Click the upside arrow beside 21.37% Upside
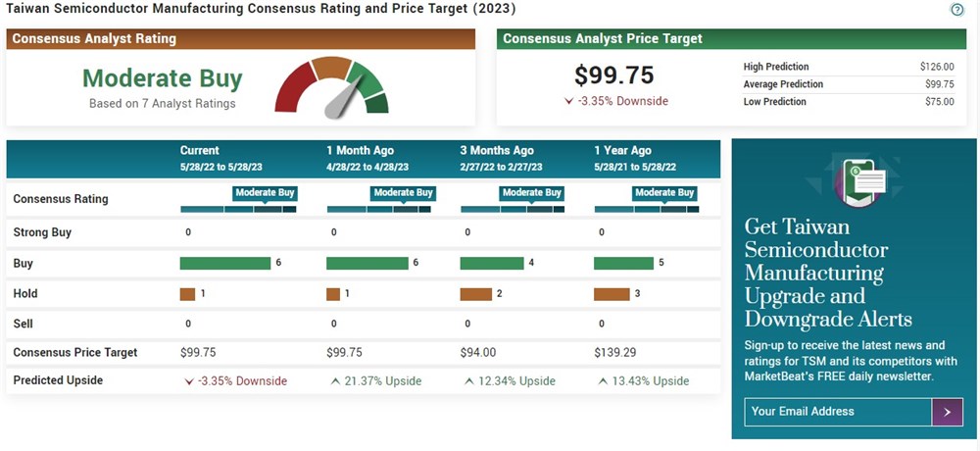 (x=335, y=380)
